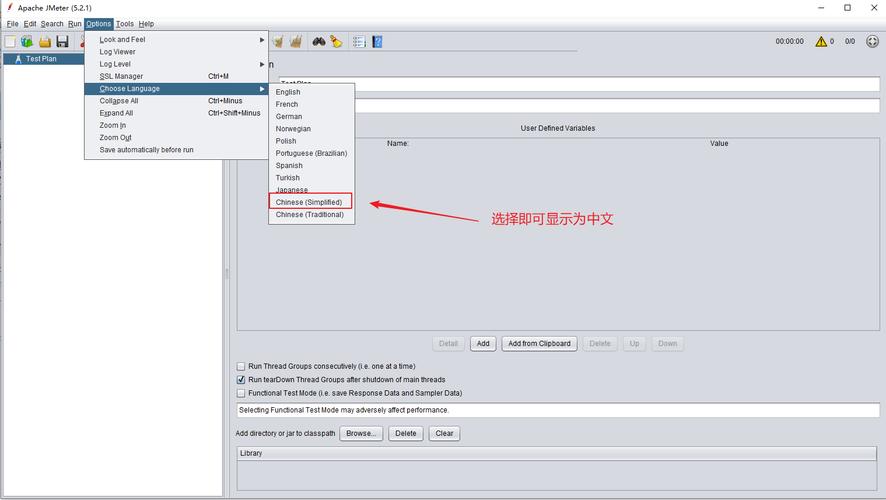
Task: Choose Zoom Out from the menu
Action: 176,137
